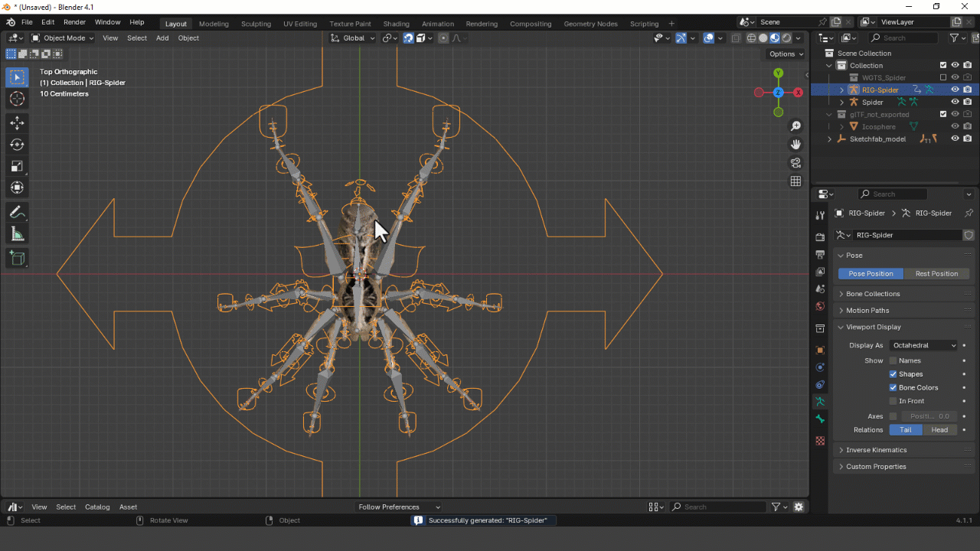This screenshot has height=551, width=980.
Task: Click the RIG-Spider armature name field
Action: click(x=906, y=235)
